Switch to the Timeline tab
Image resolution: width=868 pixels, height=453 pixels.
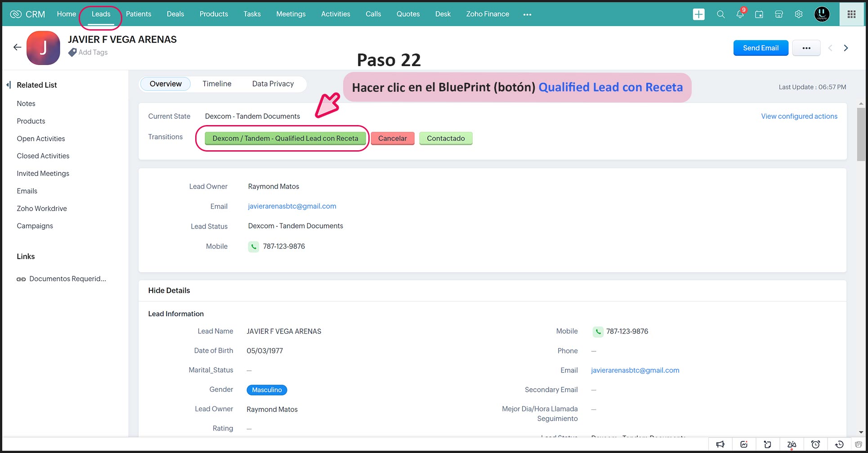tap(217, 84)
